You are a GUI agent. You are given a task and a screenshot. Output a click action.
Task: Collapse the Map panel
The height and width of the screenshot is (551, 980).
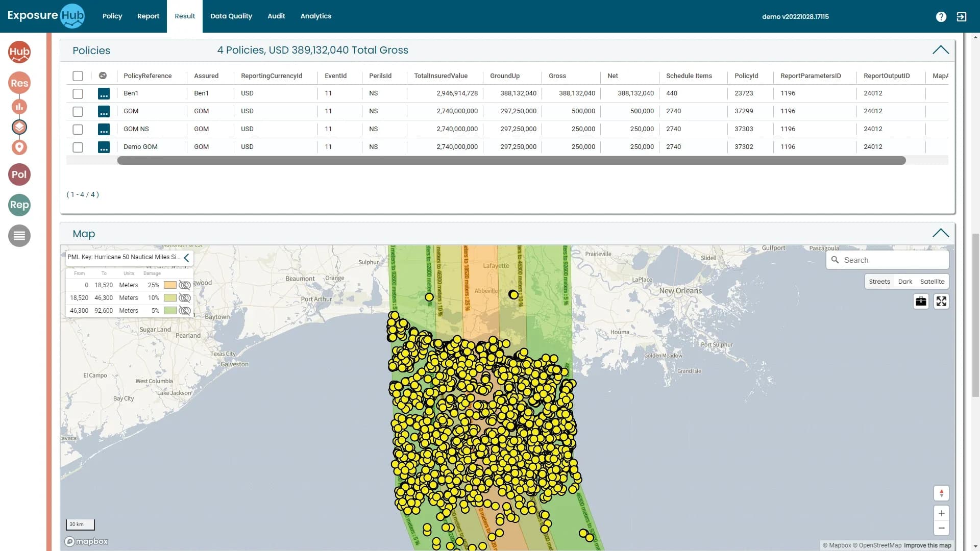941,233
